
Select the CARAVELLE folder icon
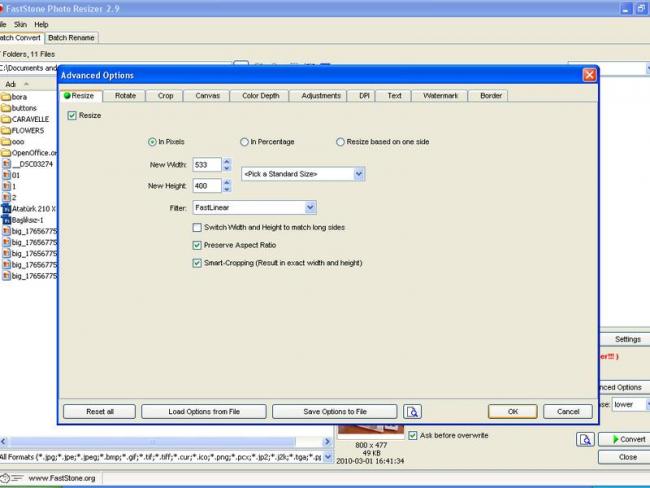click(6, 119)
